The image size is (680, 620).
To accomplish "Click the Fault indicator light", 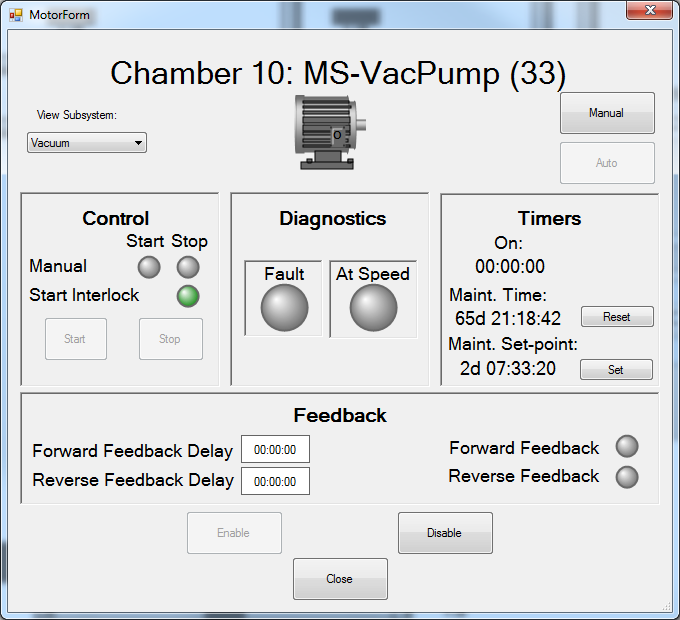I will [x=284, y=308].
